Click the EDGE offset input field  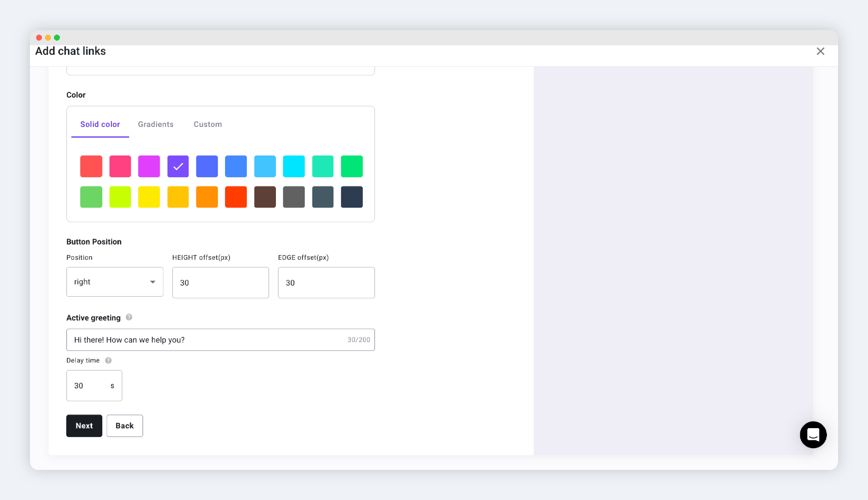[x=326, y=283]
